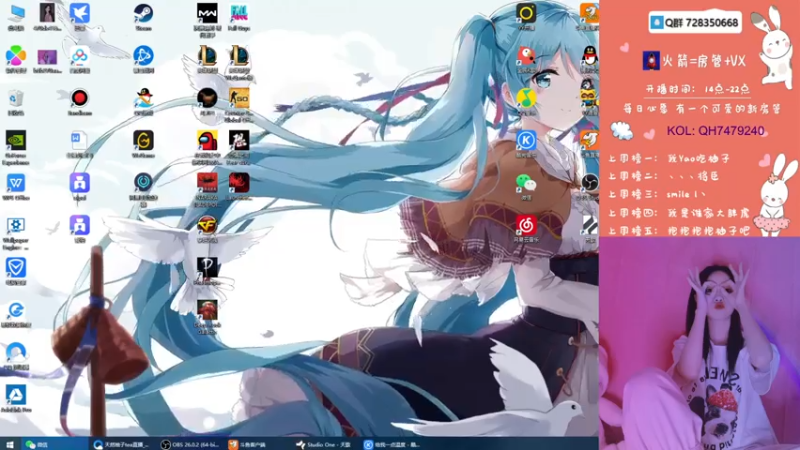Launch NetEase Cloud Music red shortcut
The image size is (800, 450).
pyautogui.click(x=526, y=225)
